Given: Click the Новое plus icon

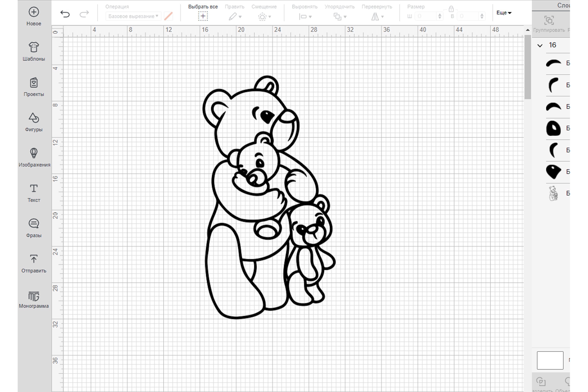Looking at the screenshot, I should coord(34,12).
